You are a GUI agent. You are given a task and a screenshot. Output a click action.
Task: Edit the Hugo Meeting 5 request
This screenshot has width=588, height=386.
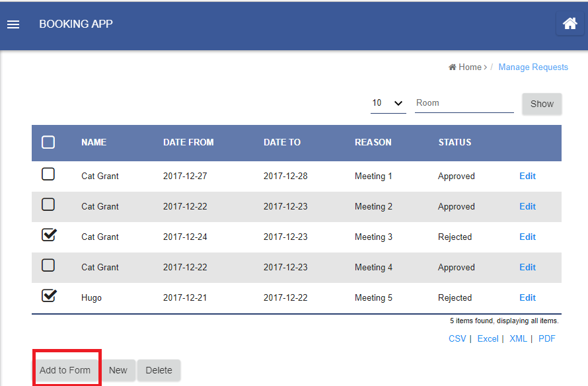tap(527, 297)
